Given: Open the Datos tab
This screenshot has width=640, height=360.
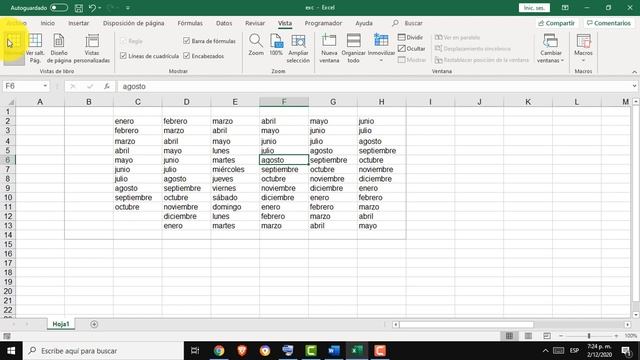Looking at the screenshot, I should click(224, 23).
